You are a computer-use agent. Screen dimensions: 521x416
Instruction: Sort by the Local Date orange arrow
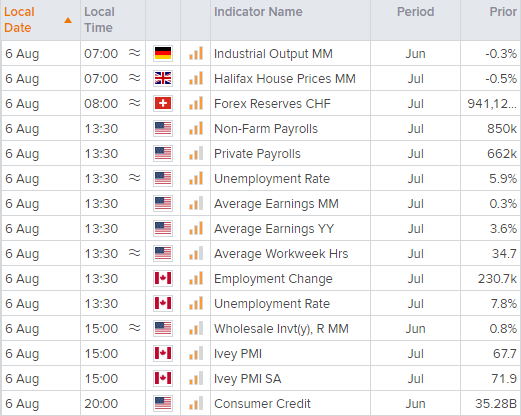pyautogui.click(x=68, y=20)
